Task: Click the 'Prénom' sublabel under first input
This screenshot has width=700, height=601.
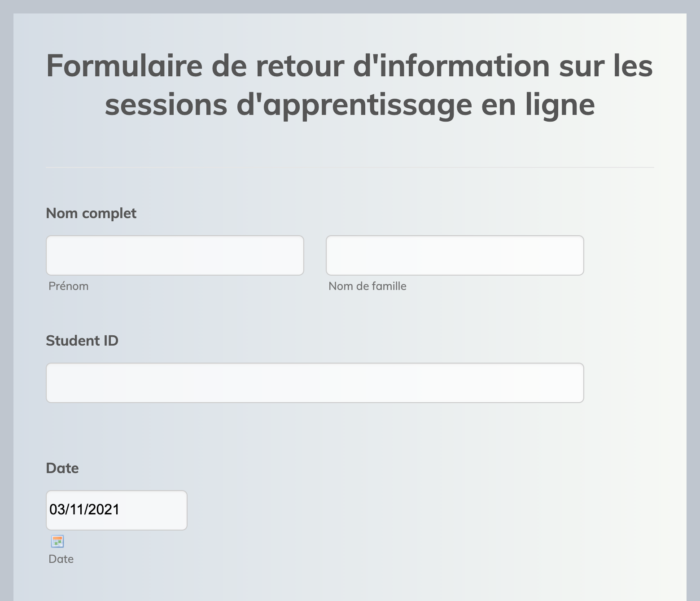Action: pyautogui.click(x=69, y=286)
